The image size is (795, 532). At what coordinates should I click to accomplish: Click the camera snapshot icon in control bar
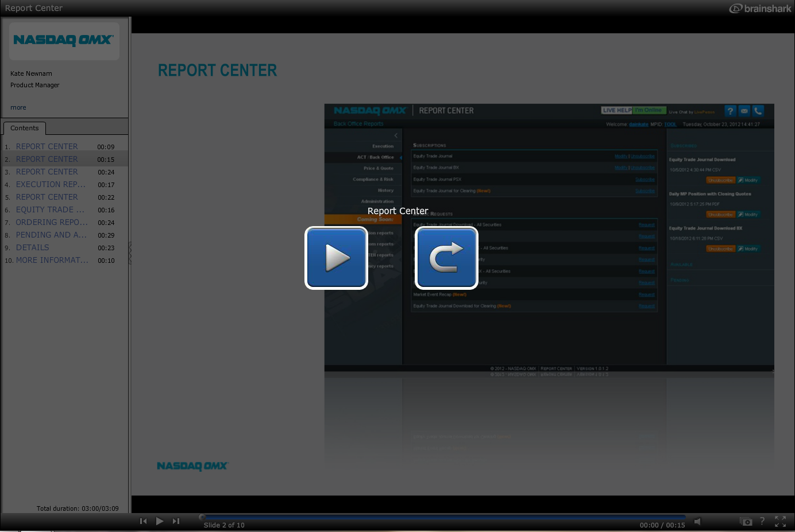(x=746, y=522)
